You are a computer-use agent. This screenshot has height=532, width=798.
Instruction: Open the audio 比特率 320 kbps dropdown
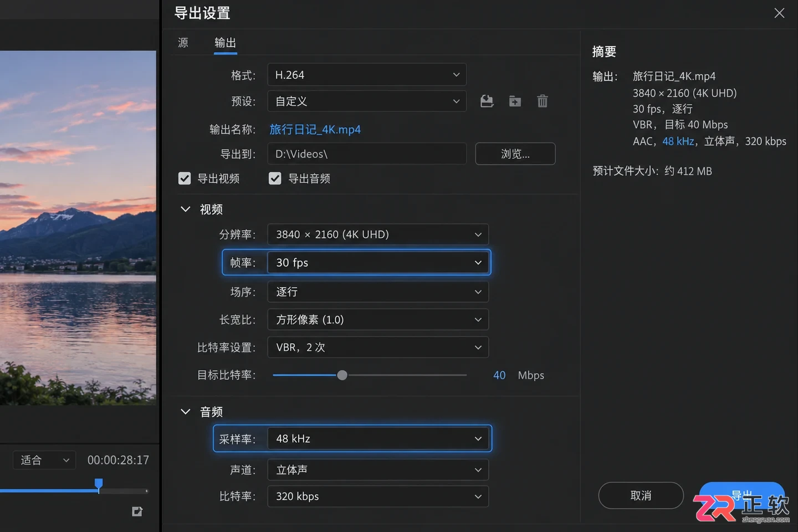378,497
